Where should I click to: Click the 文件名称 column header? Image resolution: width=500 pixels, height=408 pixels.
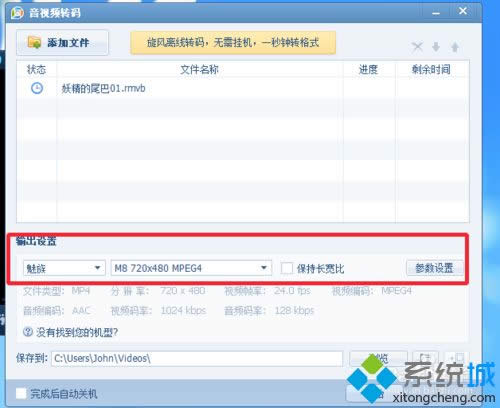[200, 69]
